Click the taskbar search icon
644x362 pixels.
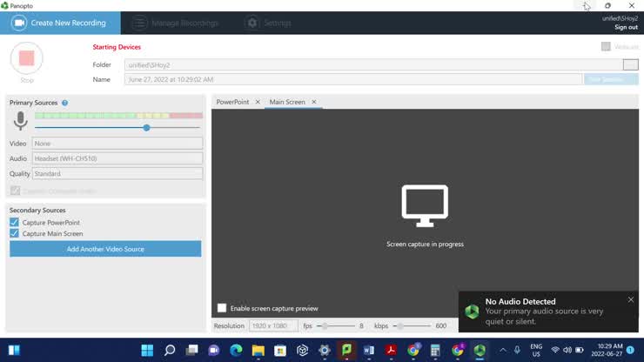[x=170, y=351]
